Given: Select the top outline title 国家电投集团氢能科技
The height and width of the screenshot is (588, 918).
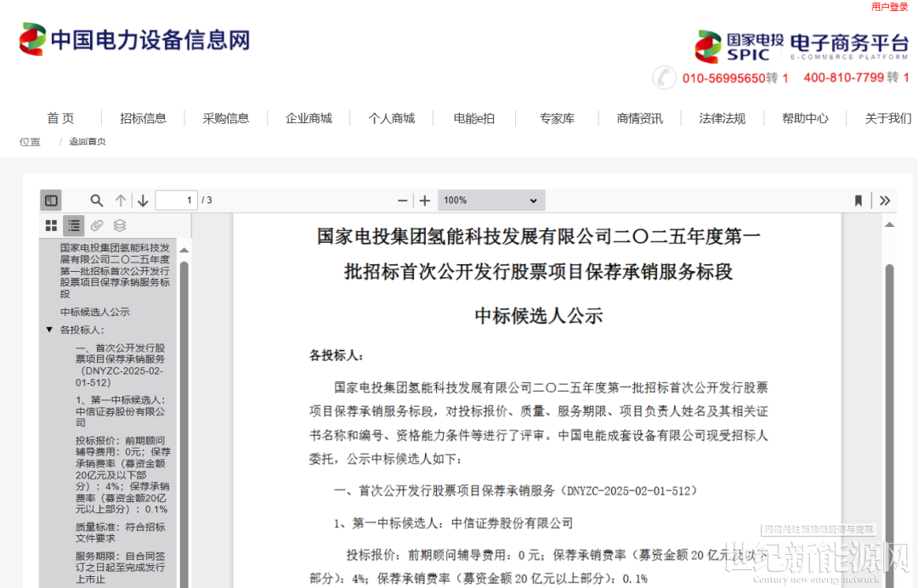Looking at the screenshot, I should tap(115, 271).
